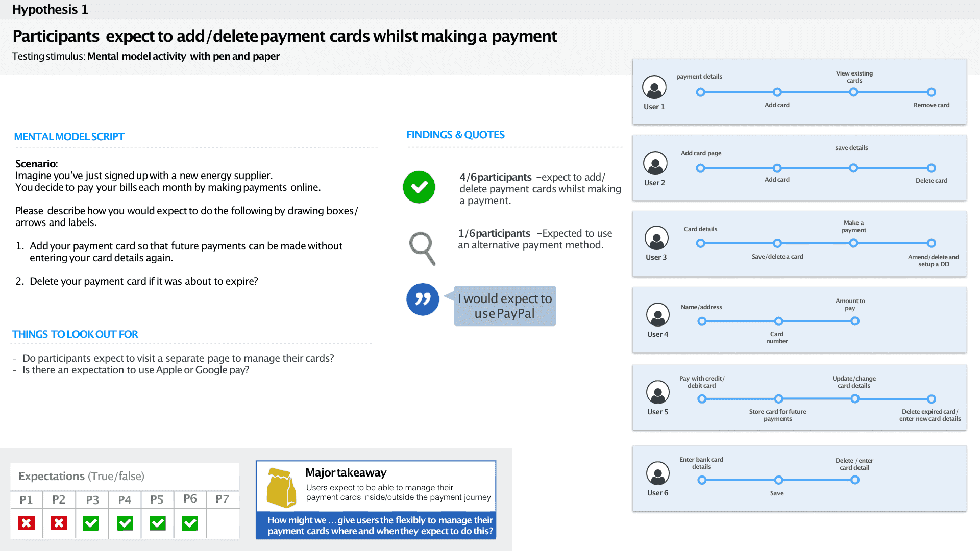This screenshot has width=980, height=551.
Task: Click the How might we blue banner
Action: click(x=376, y=525)
